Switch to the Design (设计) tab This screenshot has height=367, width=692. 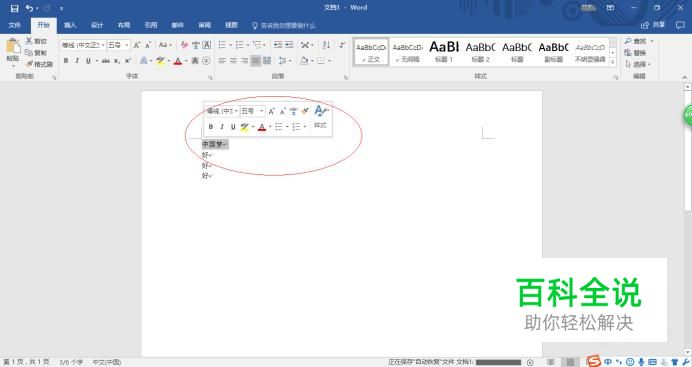pyautogui.click(x=97, y=25)
